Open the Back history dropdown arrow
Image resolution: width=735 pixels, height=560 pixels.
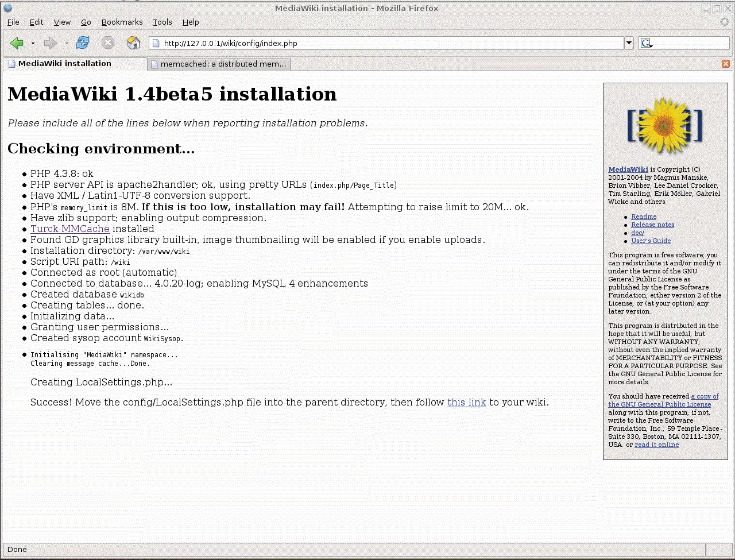pyautogui.click(x=33, y=43)
